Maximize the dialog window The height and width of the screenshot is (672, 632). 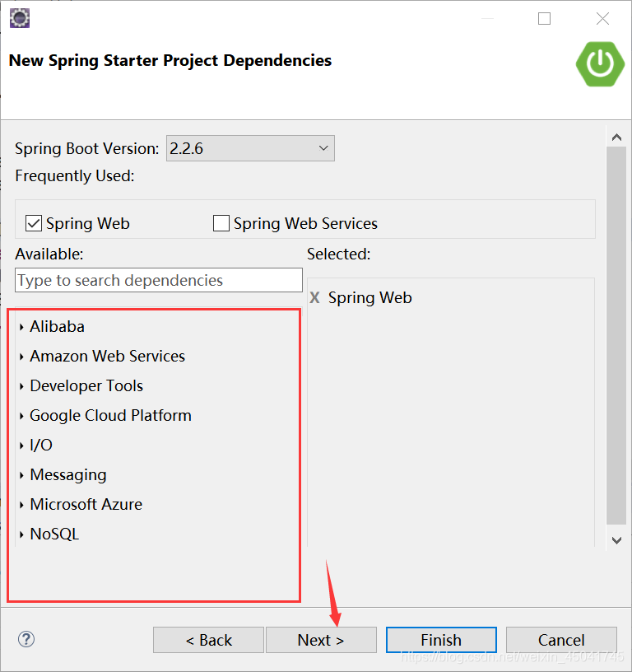coord(544,18)
